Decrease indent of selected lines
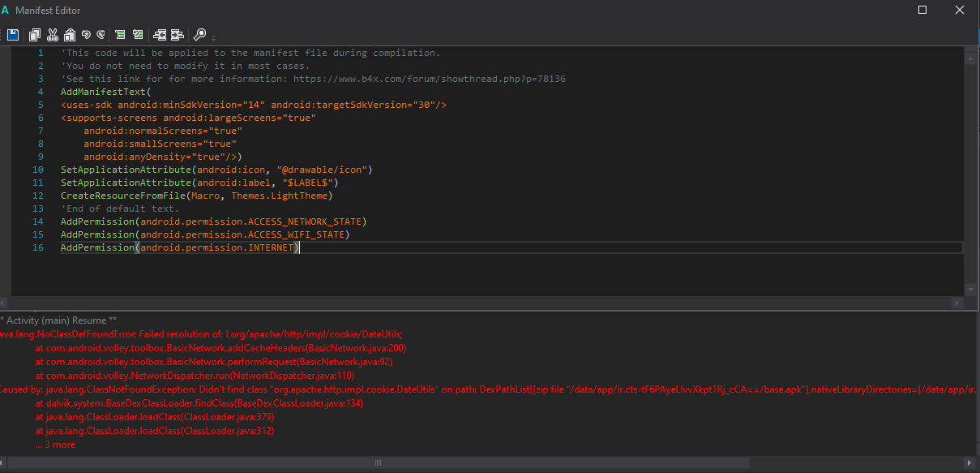The width and height of the screenshot is (980, 473). click(160, 35)
